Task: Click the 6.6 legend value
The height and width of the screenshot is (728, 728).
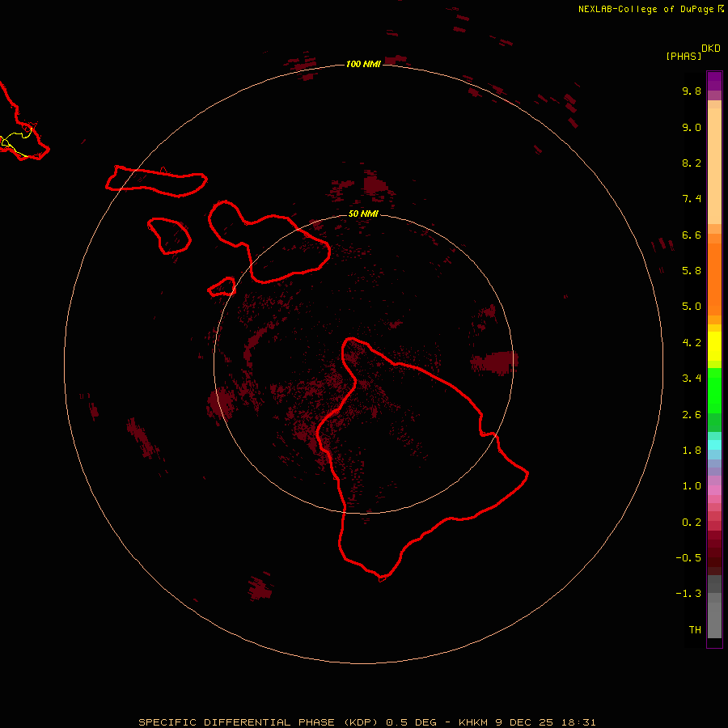Action: pos(692,235)
